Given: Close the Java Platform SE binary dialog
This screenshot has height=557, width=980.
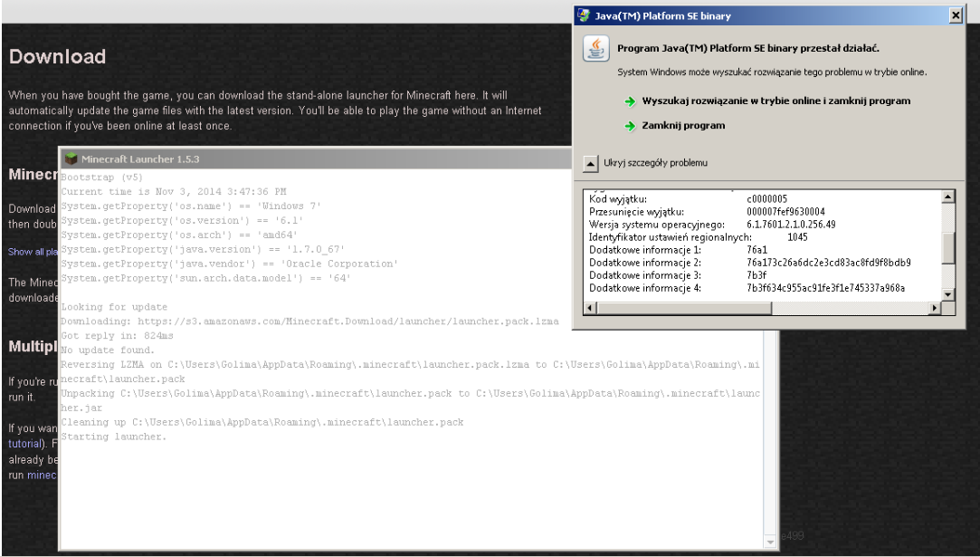Looking at the screenshot, I should [x=956, y=15].
